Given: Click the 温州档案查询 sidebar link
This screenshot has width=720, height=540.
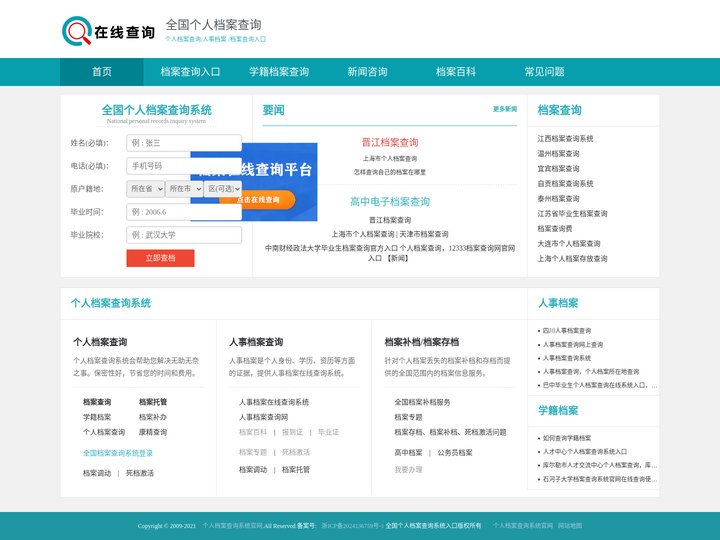Looking at the screenshot, I should [x=558, y=153].
